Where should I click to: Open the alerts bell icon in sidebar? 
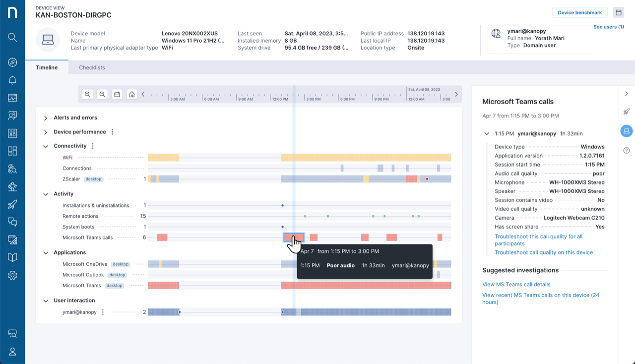12,80
